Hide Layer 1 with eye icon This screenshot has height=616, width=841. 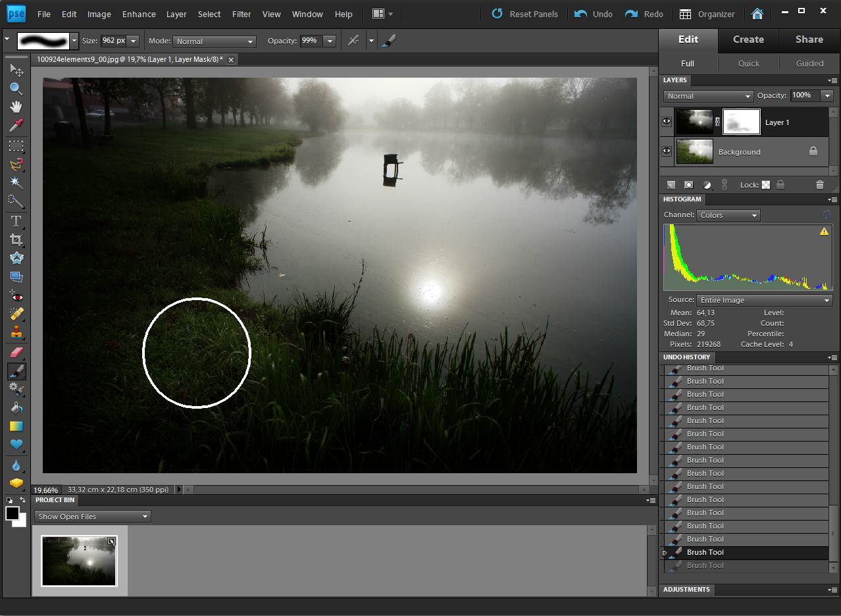tap(667, 122)
